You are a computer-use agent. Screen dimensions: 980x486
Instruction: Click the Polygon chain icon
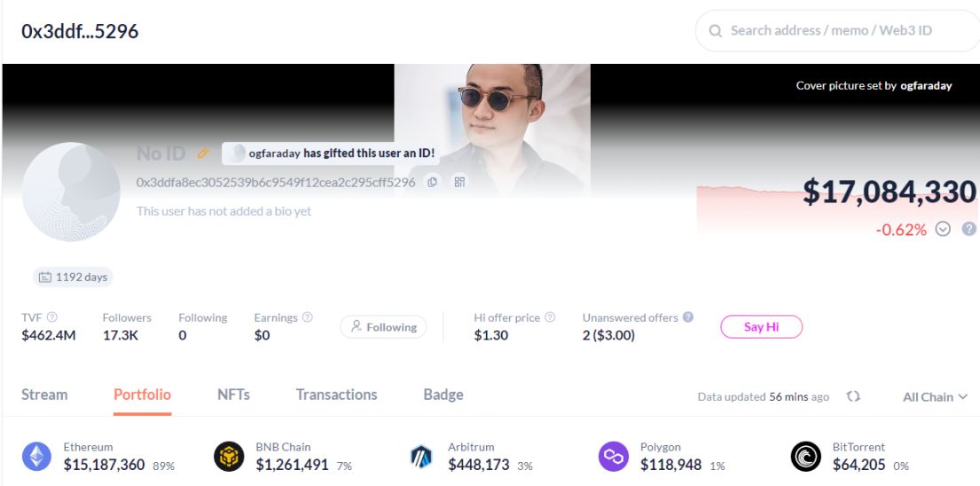click(614, 457)
